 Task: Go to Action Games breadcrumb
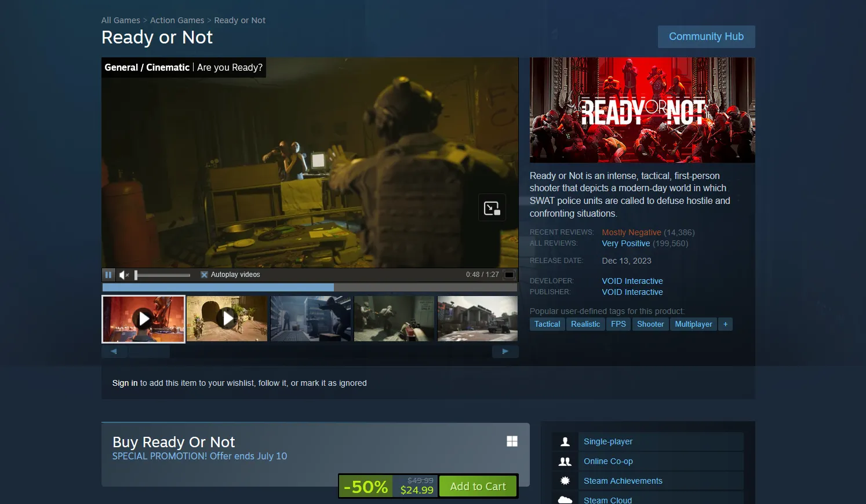click(x=177, y=20)
